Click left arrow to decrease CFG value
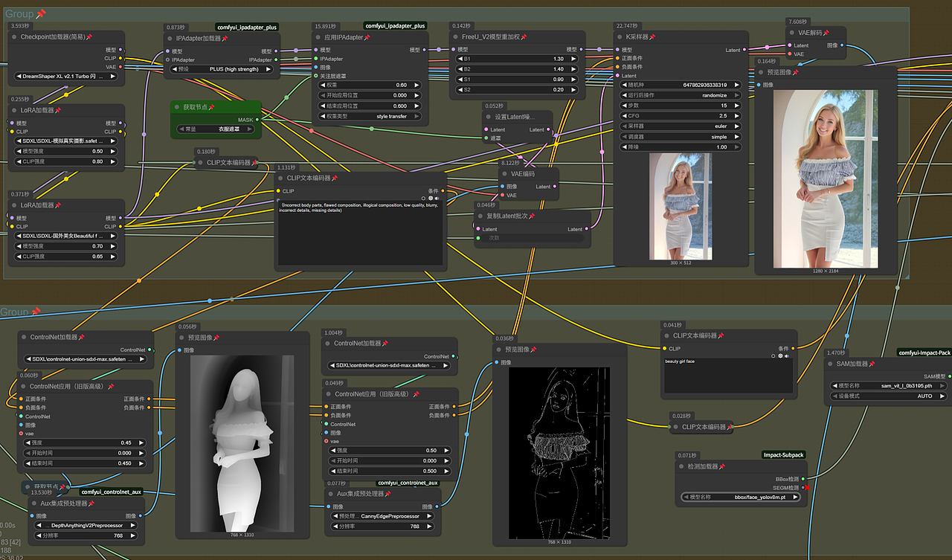The height and width of the screenshot is (560, 952). pyautogui.click(x=623, y=116)
